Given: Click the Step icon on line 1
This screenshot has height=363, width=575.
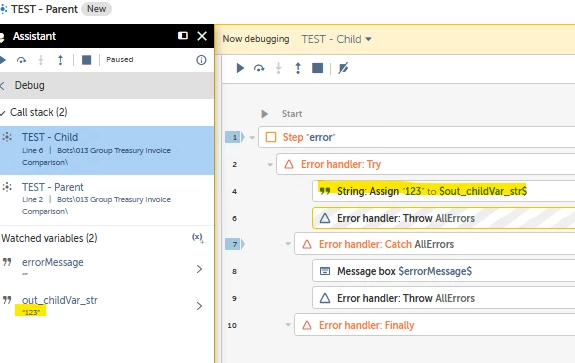Looking at the screenshot, I should coord(271,138).
